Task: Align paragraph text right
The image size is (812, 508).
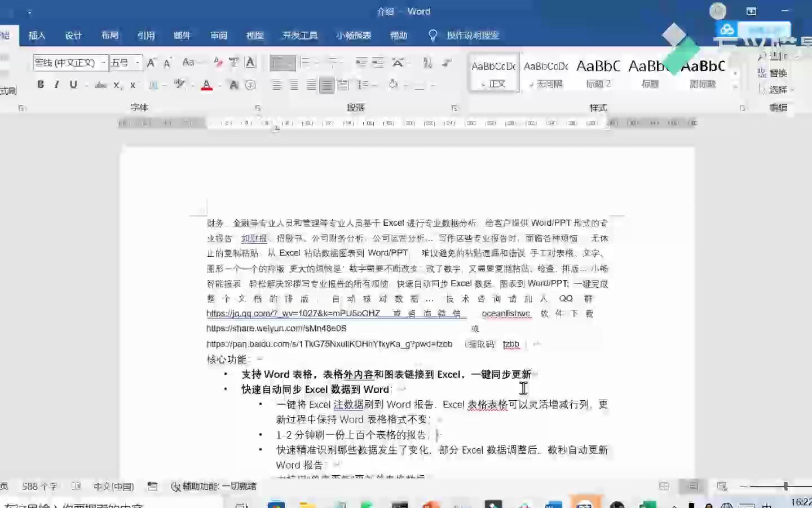Action: [311, 85]
